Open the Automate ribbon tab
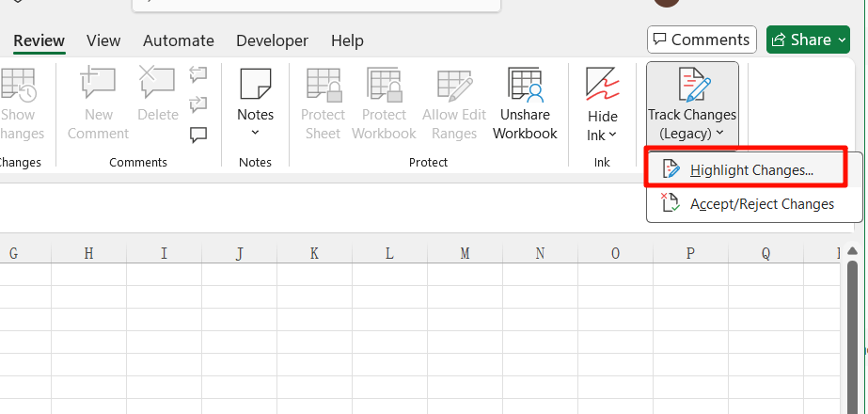Viewport: 868px width, 414px height. 179,40
